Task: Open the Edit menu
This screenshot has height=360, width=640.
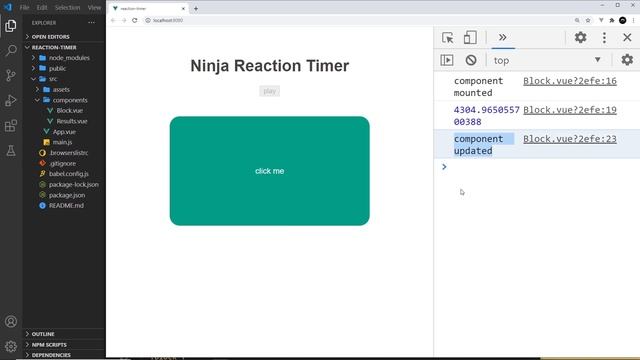Action: pos(42,7)
